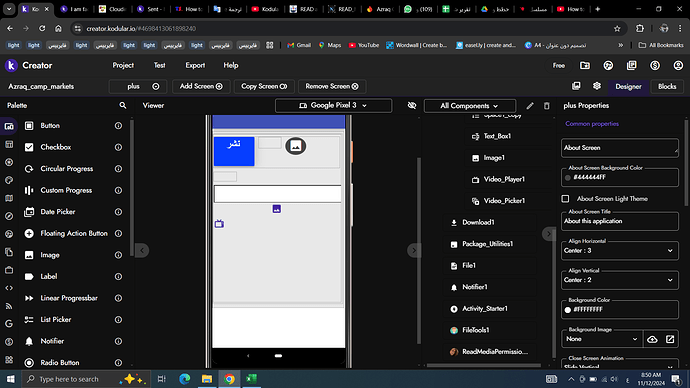Viewport: 690px width, 388px height.
Task: Switch to the Blocks view
Action: (667, 87)
